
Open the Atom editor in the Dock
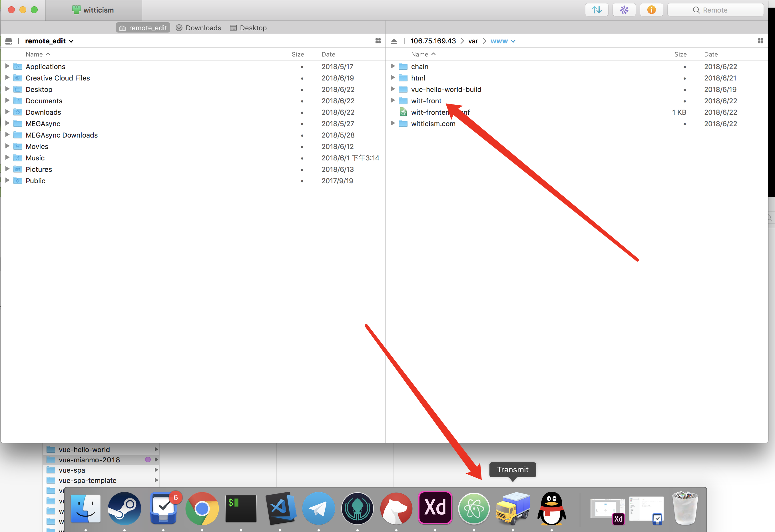[x=473, y=508]
